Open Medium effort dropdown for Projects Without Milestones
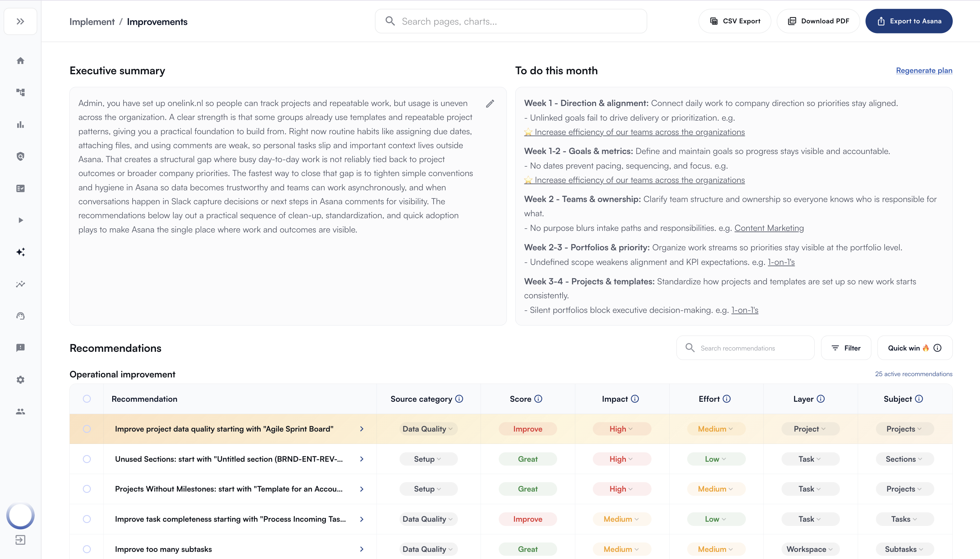The width and height of the screenshot is (980, 559). point(716,489)
